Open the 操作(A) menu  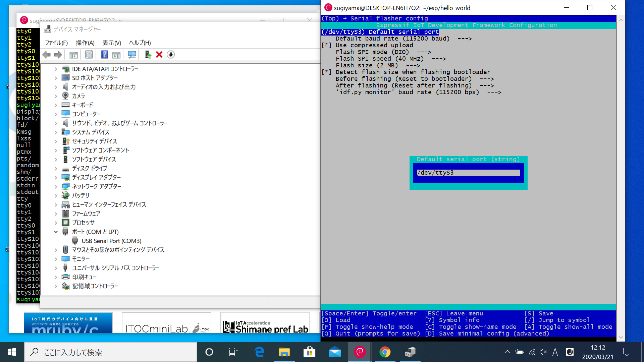click(85, 43)
